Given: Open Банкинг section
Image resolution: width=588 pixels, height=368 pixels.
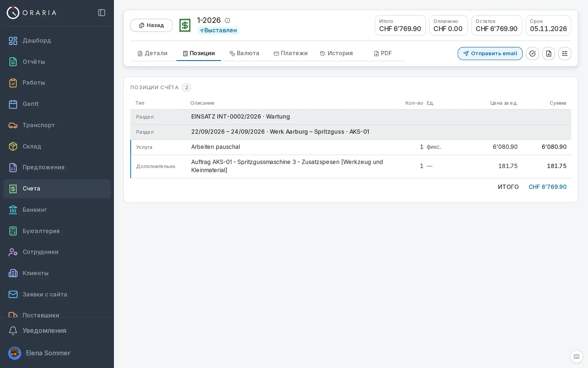Looking at the screenshot, I should click(x=57, y=210).
